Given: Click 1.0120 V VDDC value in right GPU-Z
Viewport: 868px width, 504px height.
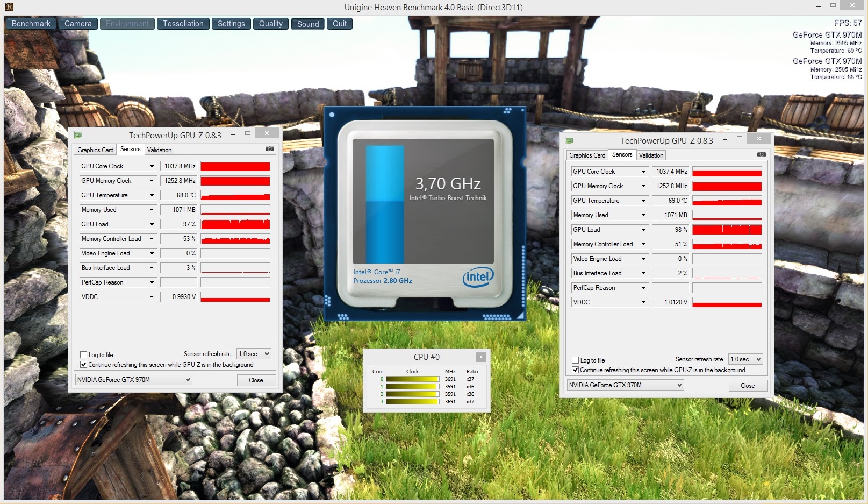Looking at the screenshot, I should 671,302.
